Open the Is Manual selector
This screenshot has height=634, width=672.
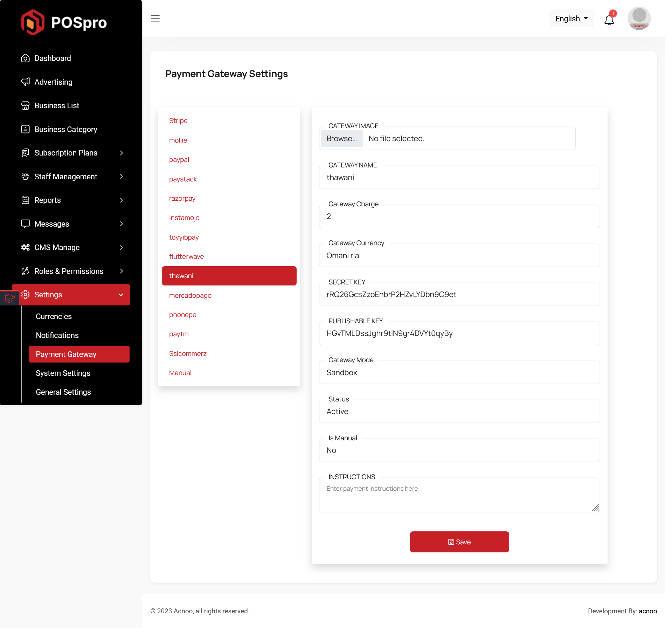pos(459,450)
